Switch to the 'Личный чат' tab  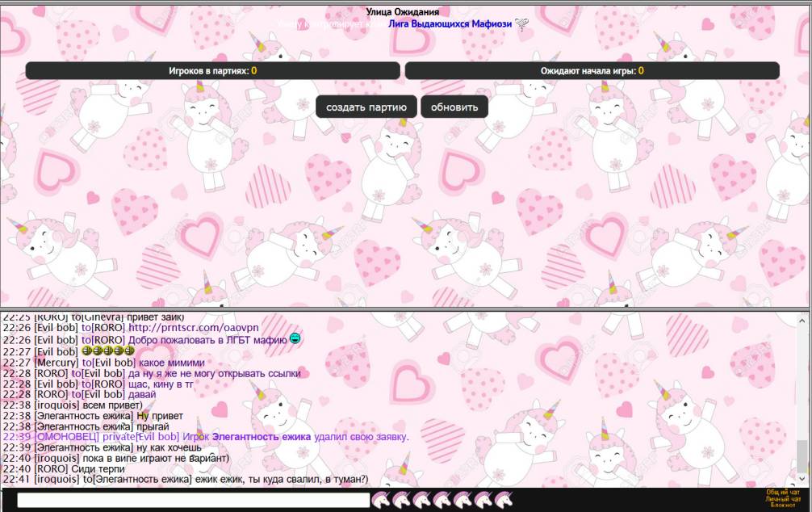coord(783,498)
